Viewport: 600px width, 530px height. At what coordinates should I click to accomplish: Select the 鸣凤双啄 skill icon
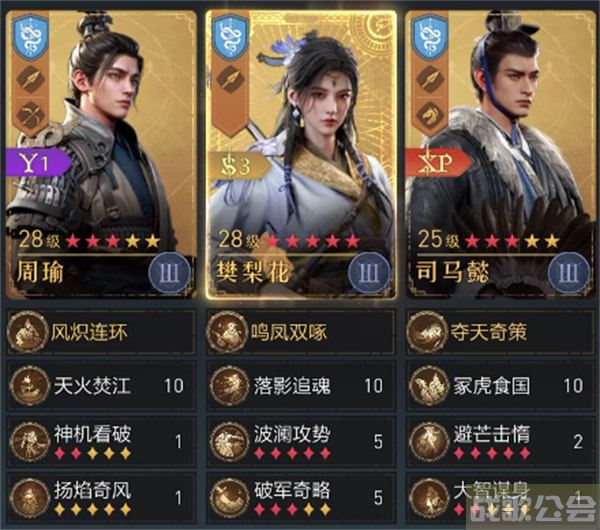coord(227,332)
